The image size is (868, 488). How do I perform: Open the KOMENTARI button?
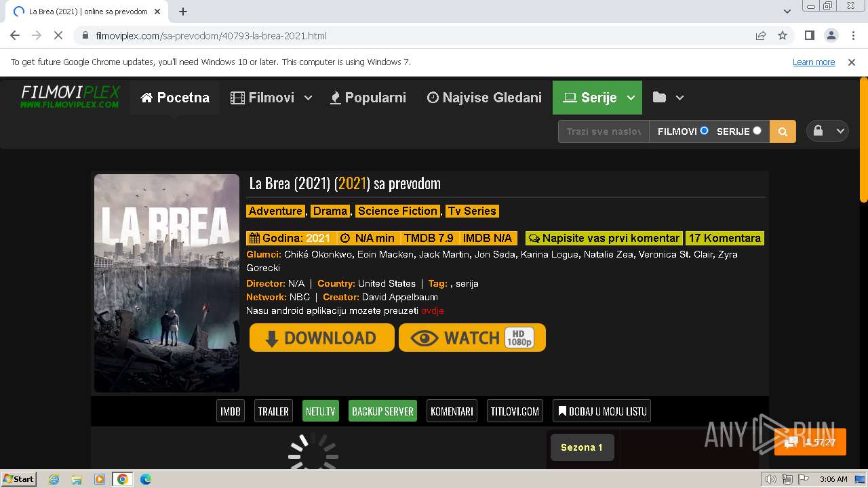click(452, 411)
